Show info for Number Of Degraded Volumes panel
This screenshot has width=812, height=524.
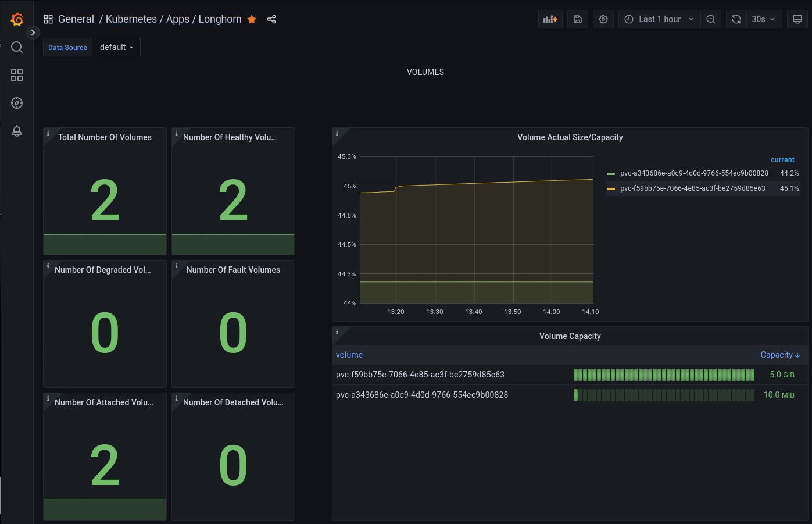48,266
